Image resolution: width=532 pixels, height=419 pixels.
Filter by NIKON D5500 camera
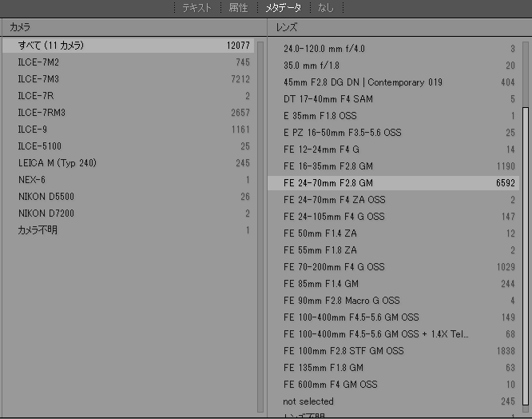[129, 197]
